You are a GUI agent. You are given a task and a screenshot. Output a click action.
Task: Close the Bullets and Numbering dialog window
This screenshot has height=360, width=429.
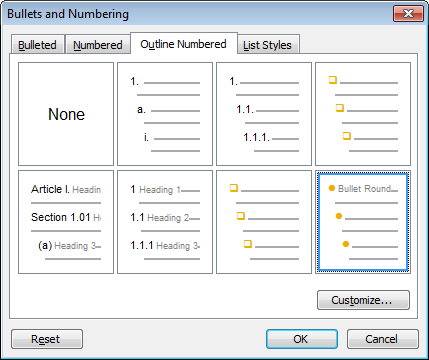coord(408,14)
